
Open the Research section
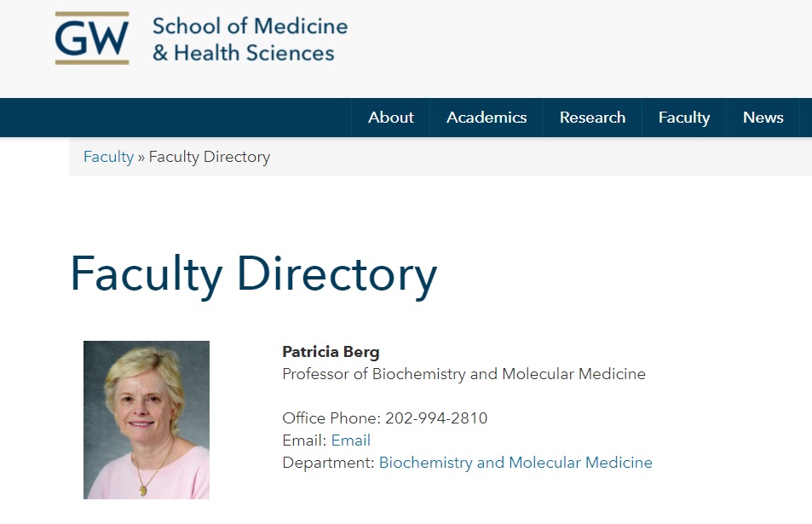pos(592,118)
